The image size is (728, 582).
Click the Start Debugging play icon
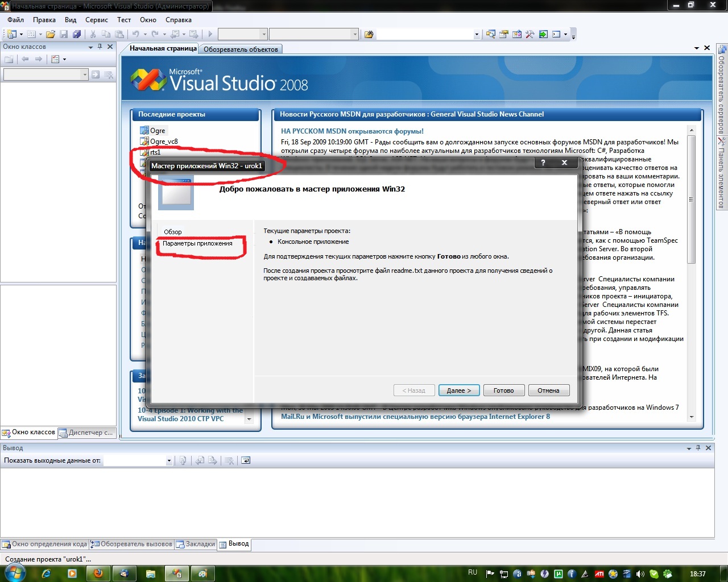210,34
